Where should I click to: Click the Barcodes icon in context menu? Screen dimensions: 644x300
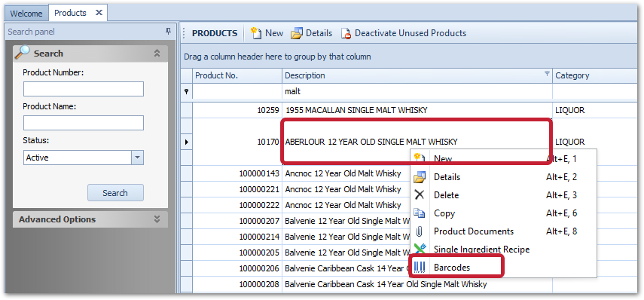pyautogui.click(x=419, y=268)
